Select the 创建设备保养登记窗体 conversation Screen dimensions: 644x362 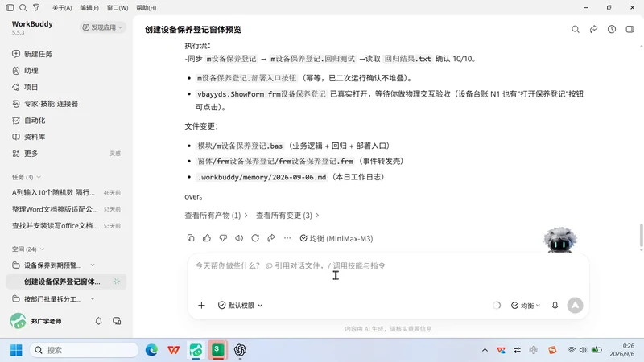coord(66,282)
